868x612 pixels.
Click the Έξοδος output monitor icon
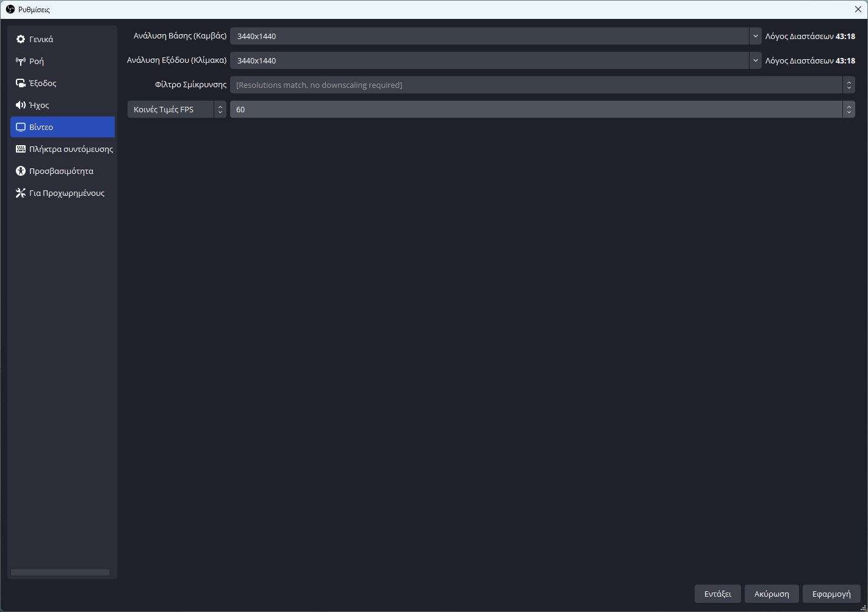click(21, 83)
